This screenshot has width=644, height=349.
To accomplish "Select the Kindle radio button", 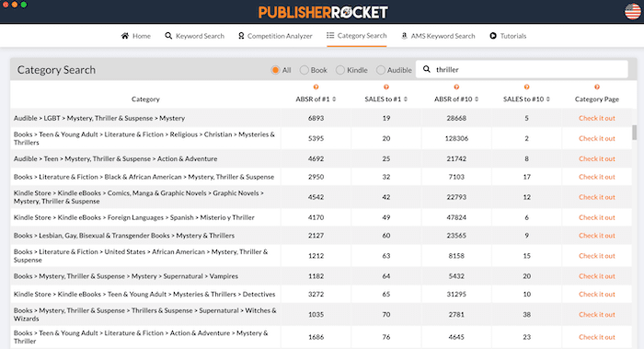I will click(340, 70).
